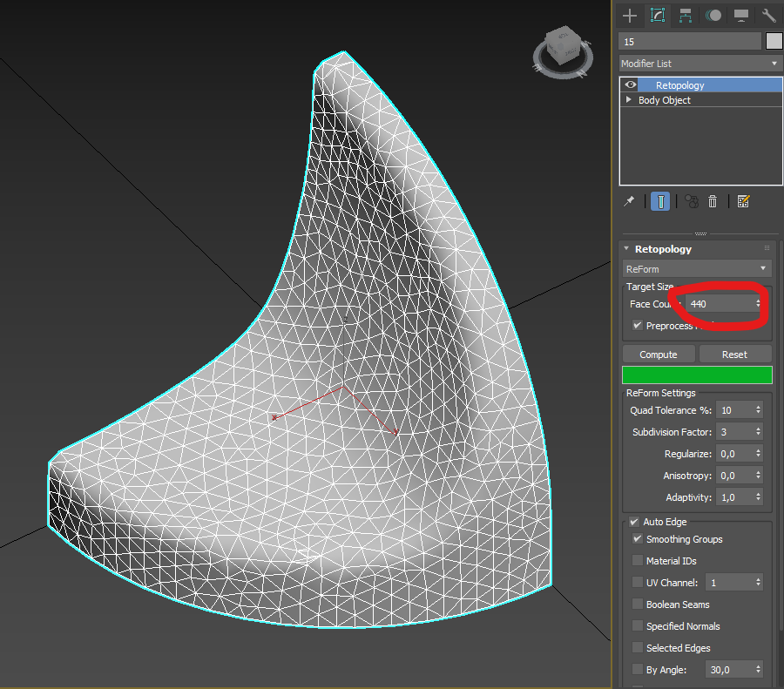The height and width of the screenshot is (689, 784).
Task: Hide the Retopology modifier via eye icon
Action: (x=631, y=85)
